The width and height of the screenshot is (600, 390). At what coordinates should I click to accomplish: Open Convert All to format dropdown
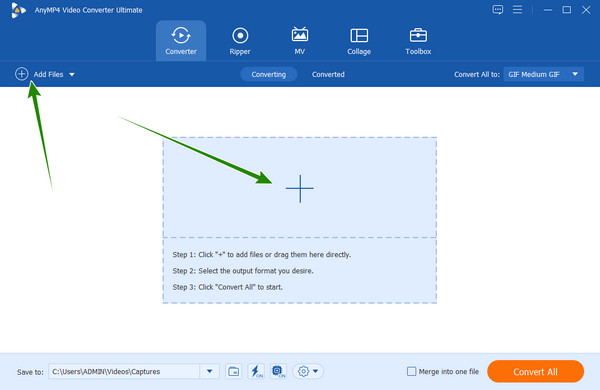click(543, 74)
